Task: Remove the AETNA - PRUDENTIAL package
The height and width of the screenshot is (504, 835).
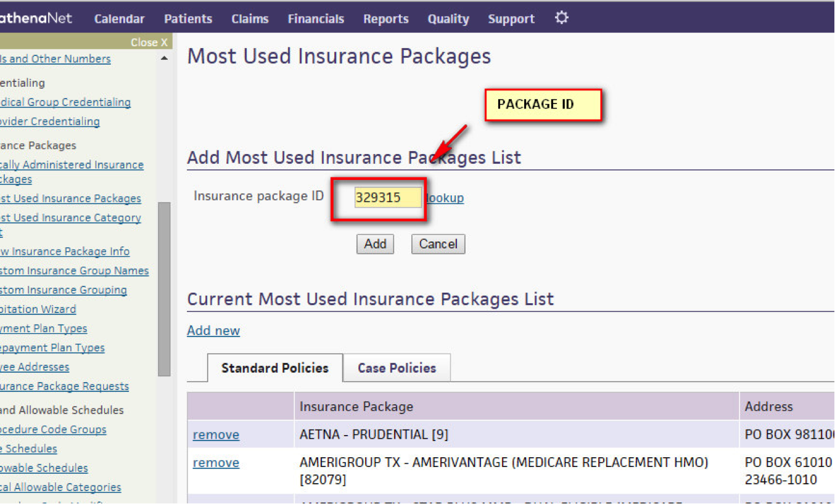Action: tap(216, 434)
